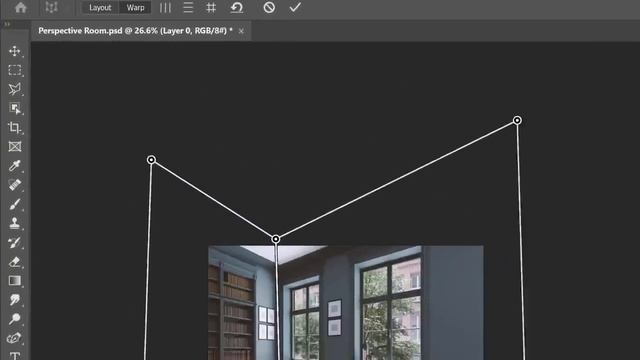Go to the Home screen icon
Viewport: 640px width, 360px height.
click(x=20, y=7)
